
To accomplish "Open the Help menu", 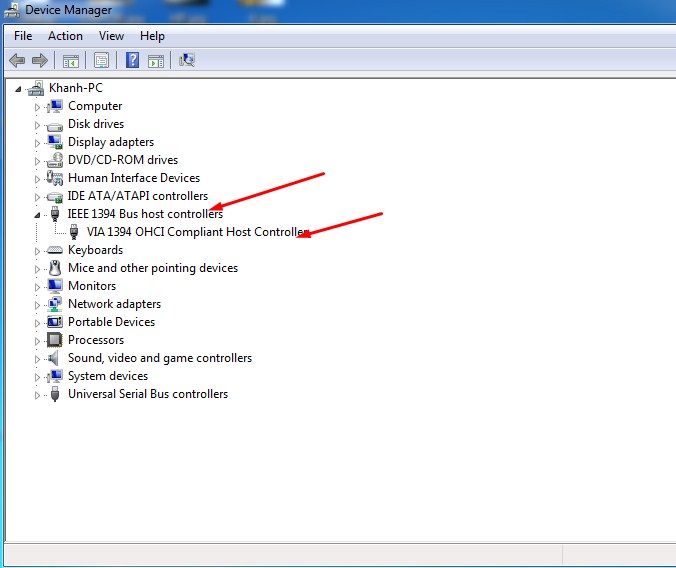I will [x=152, y=36].
